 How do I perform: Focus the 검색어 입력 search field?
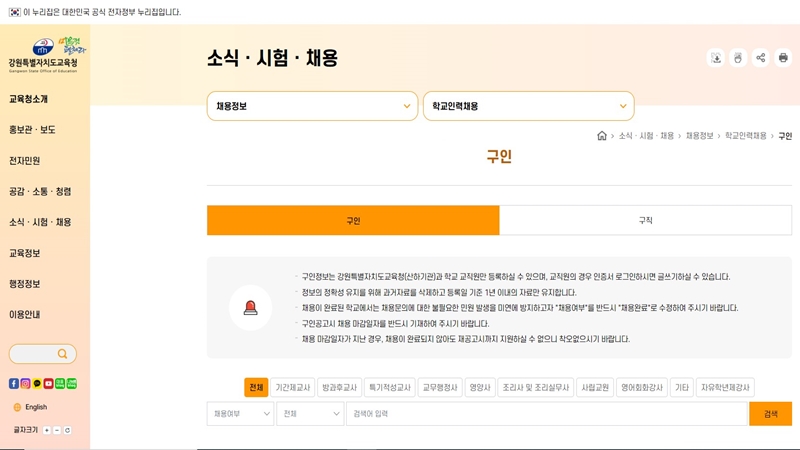pyautogui.click(x=546, y=414)
